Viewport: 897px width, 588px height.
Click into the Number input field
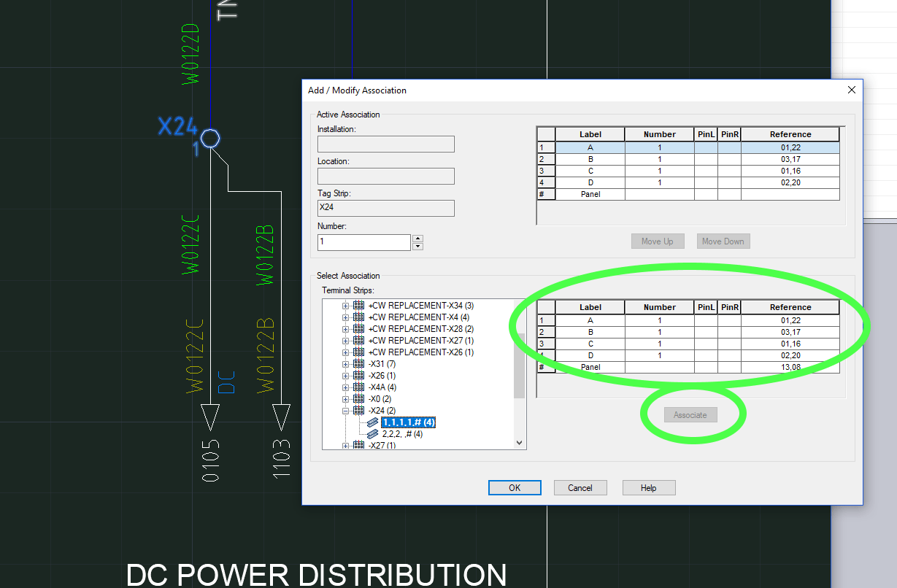pyautogui.click(x=364, y=242)
